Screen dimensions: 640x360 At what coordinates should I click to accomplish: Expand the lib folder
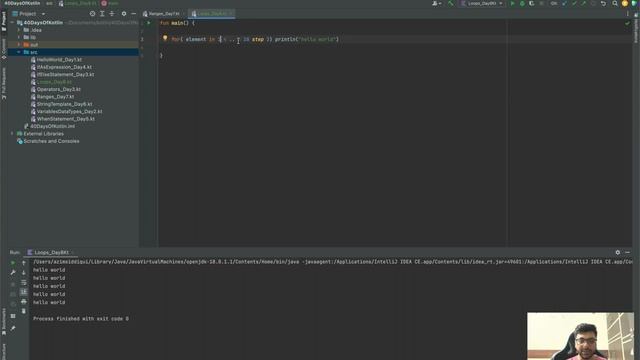tap(19, 38)
